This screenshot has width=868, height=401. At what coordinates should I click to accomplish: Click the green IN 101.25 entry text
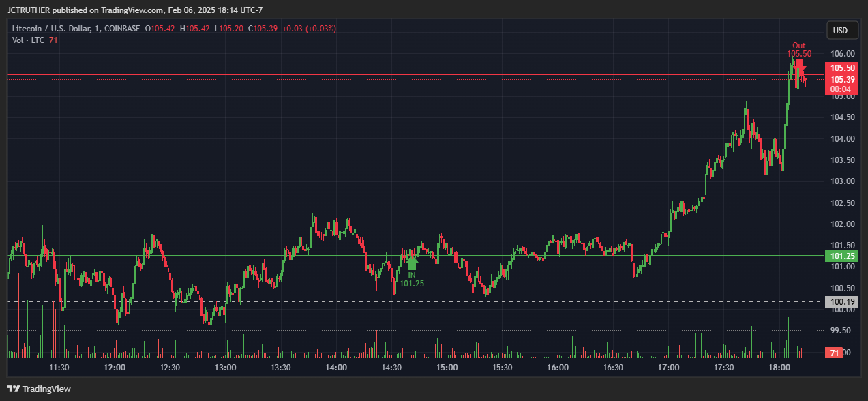coord(412,279)
